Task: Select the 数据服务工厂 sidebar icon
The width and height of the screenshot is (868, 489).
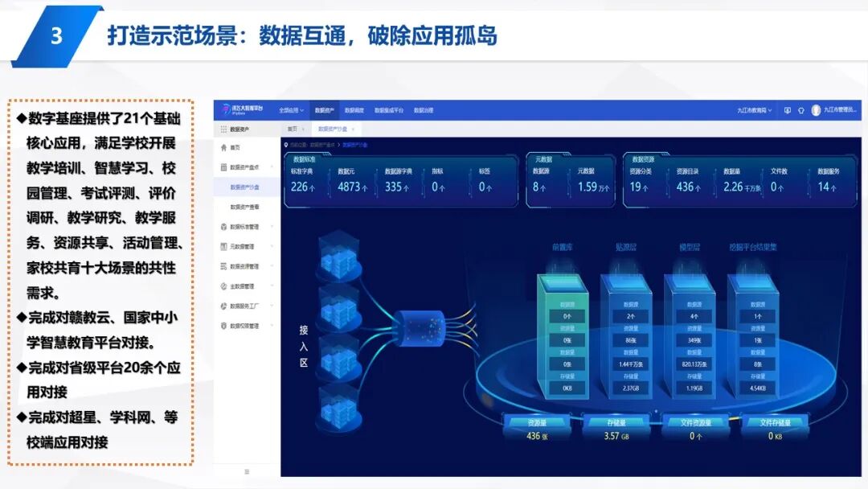Action: pos(221,304)
